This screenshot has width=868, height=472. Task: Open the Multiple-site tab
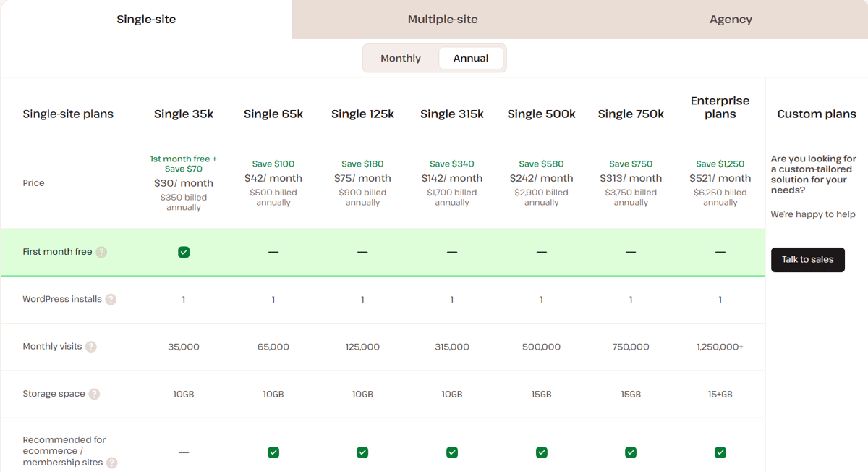[443, 20]
